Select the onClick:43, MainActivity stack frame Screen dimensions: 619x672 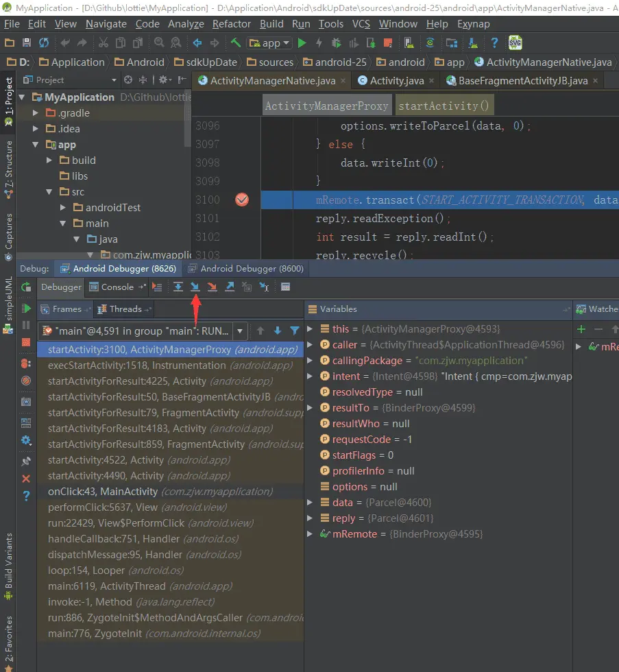171,492
